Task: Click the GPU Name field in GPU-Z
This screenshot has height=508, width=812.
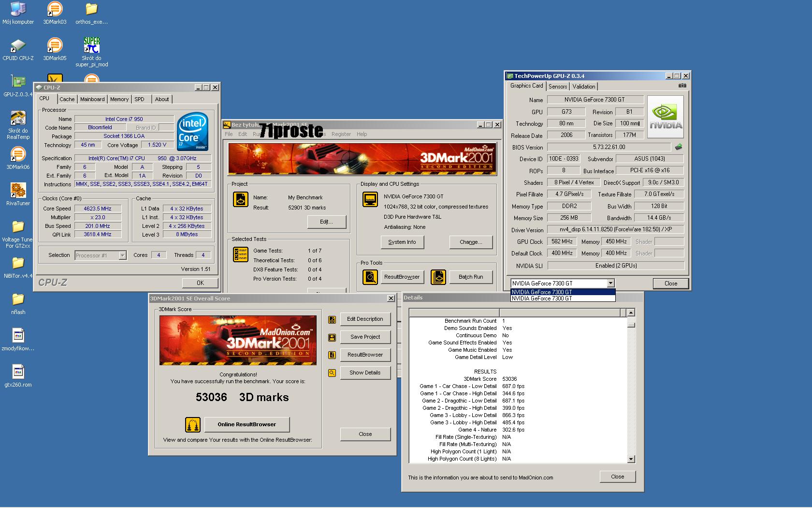Action: (x=595, y=100)
